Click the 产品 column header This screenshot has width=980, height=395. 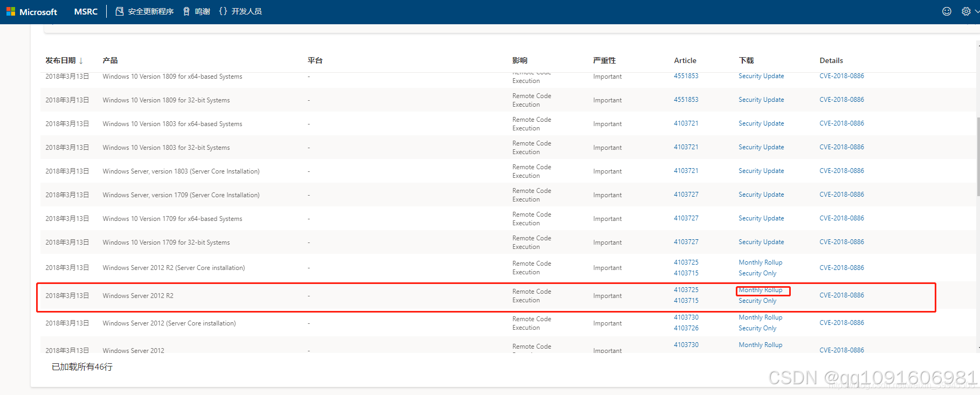pyautogui.click(x=110, y=60)
